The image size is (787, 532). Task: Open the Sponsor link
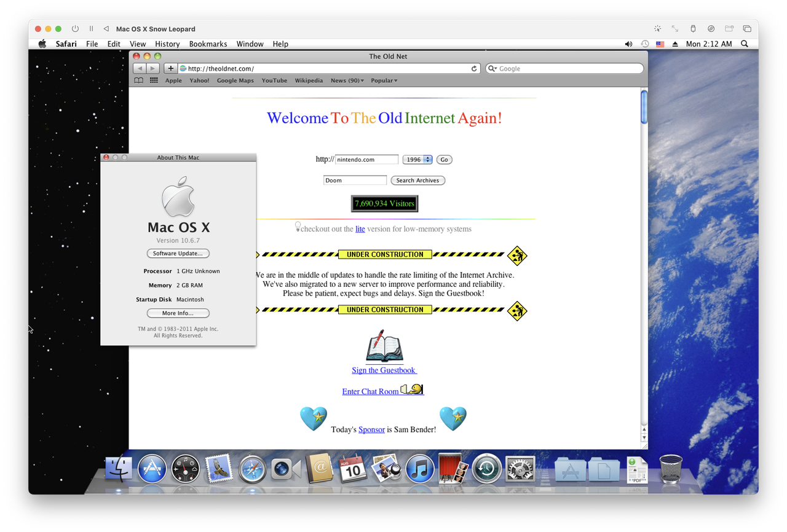pyautogui.click(x=371, y=429)
